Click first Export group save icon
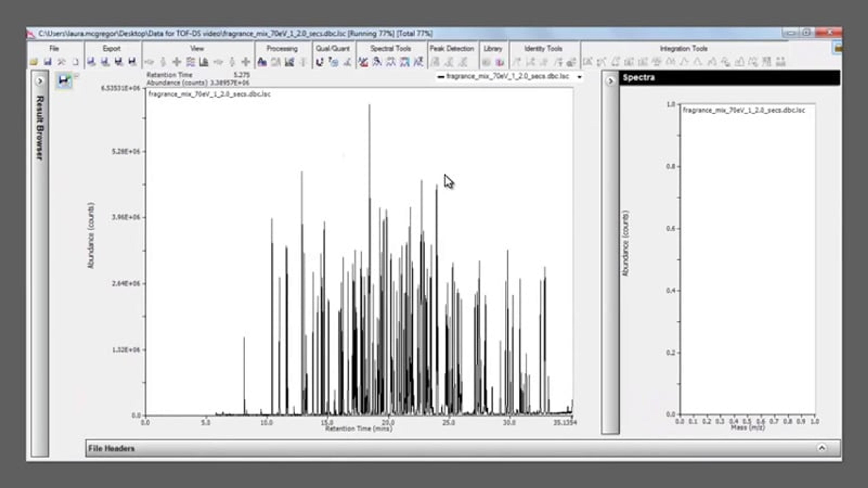Viewport: 868px width, 488px height. pyautogui.click(x=91, y=62)
